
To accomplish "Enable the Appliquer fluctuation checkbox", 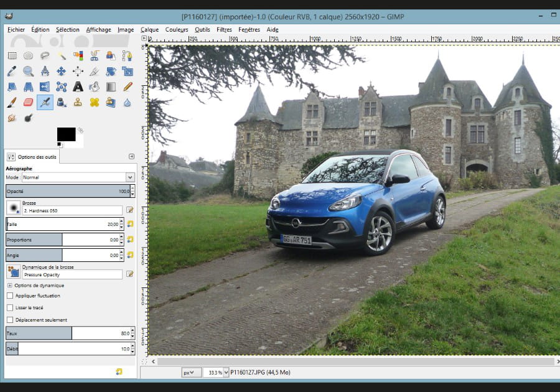I will tap(10, 296).
